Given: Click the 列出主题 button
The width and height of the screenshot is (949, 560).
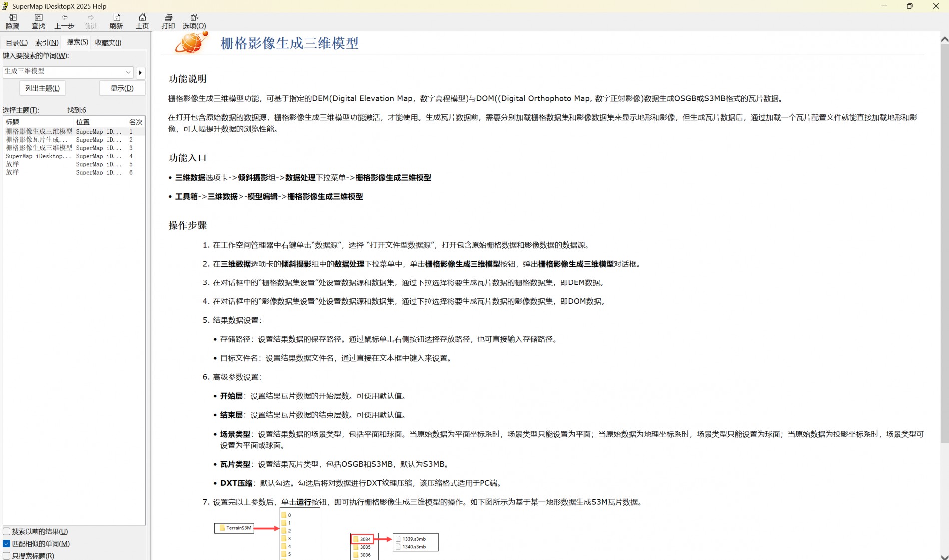Looking at the screenshot, I should [42, 88].
